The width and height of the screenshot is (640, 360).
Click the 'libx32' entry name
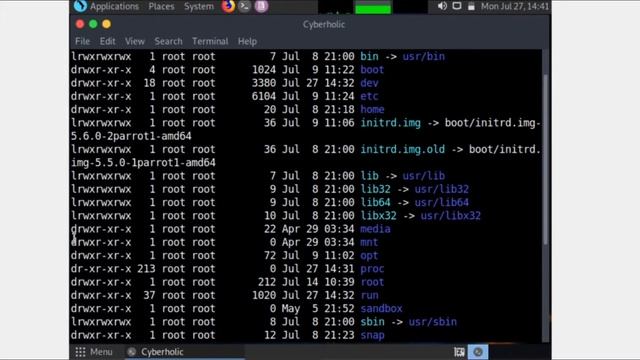pos(378,216)
